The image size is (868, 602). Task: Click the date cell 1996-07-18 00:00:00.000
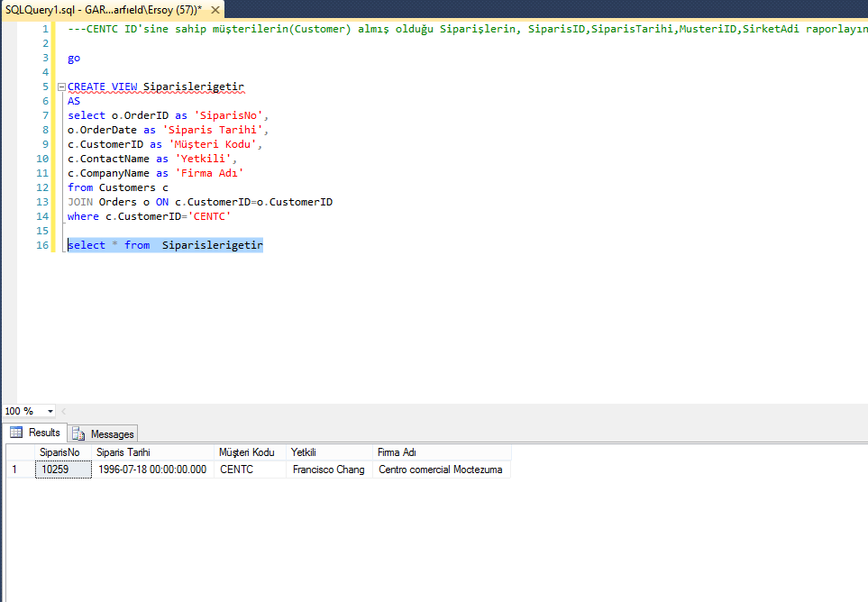click(153, 470)
